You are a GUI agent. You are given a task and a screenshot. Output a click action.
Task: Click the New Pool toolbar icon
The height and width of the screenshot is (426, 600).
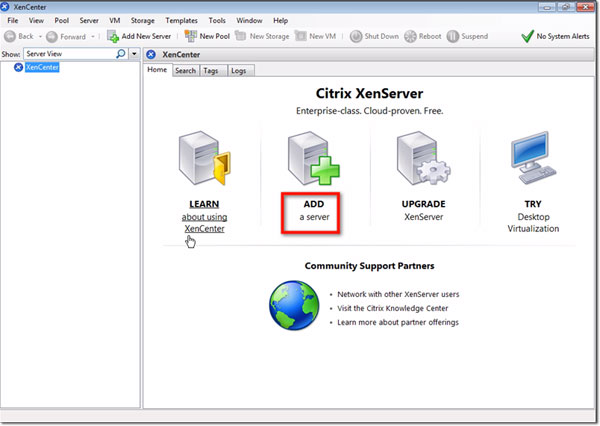(x=191, y=36)
